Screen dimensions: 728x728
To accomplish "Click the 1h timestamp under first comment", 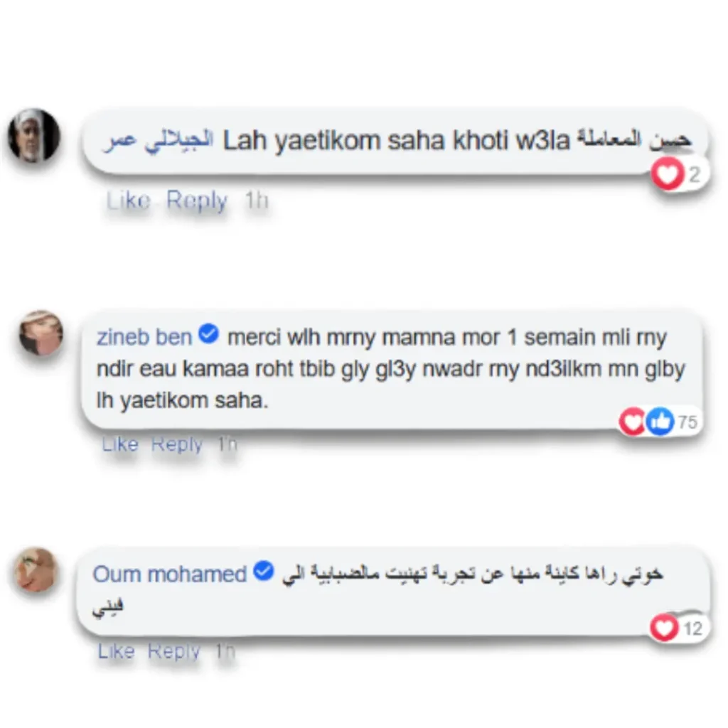I will tap(257, 200).
